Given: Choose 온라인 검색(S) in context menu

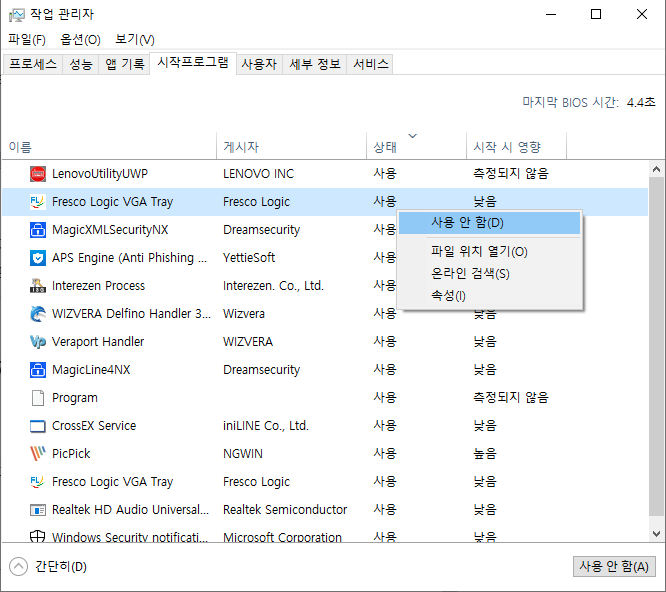Looking at the screenshot, I should [490, 273].
